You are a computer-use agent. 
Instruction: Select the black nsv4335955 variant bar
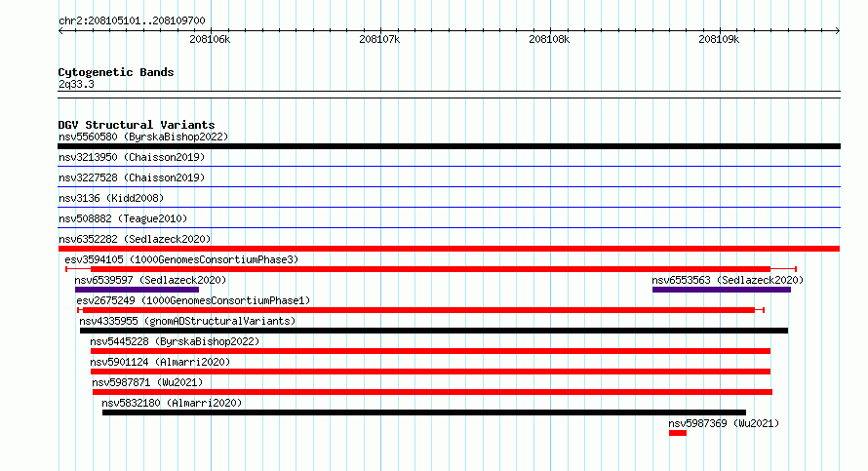[434, 331]
